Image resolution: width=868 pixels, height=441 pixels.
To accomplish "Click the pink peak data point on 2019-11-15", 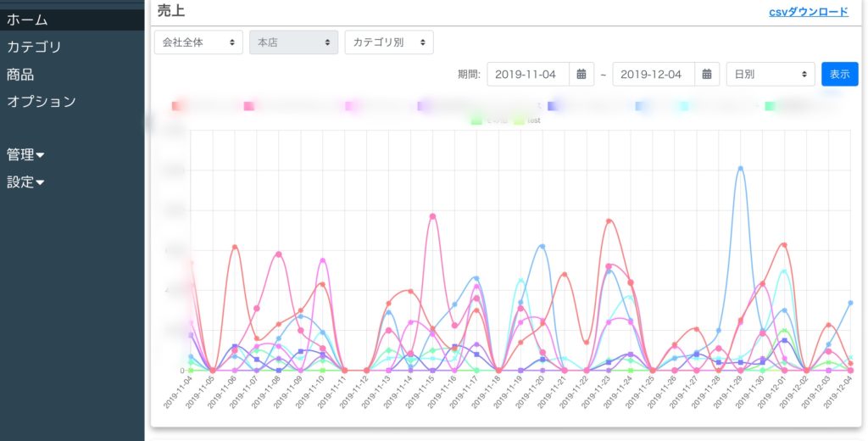I will pos(432,216).
